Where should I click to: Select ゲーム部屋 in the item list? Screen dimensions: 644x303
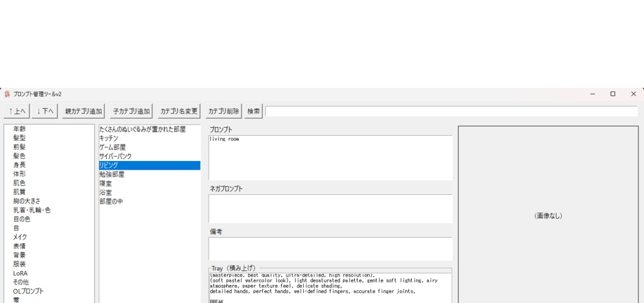point(150,147)
